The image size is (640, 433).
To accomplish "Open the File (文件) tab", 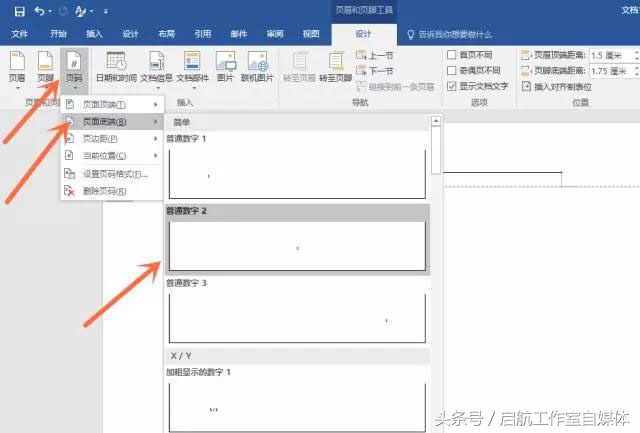I will [x=20, y=34].
